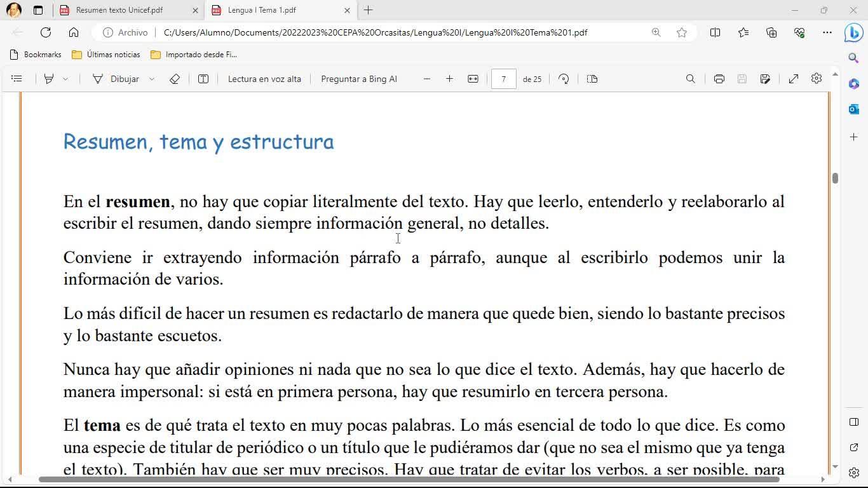Add this page to favorites with the star
The height and width of the screenshot is (488, 868).
click(682, 32)
